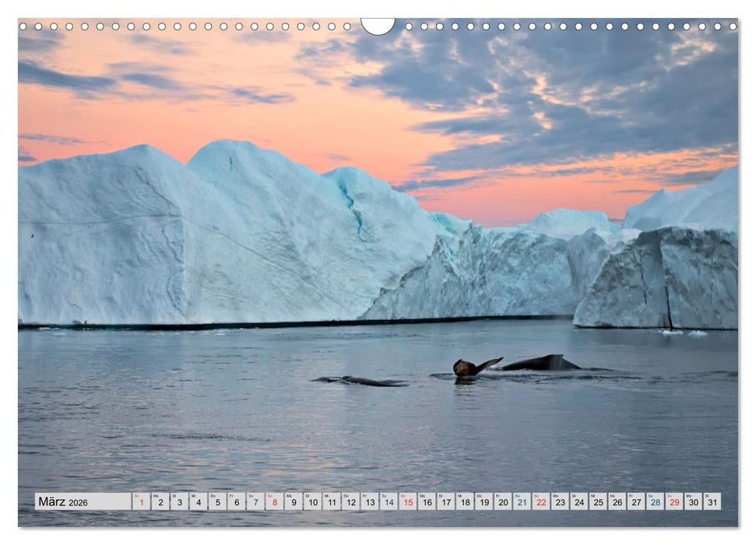Screen dimensions: 756x545
Task: Toggle selection on date 28
Action: [x=656, y=501]
